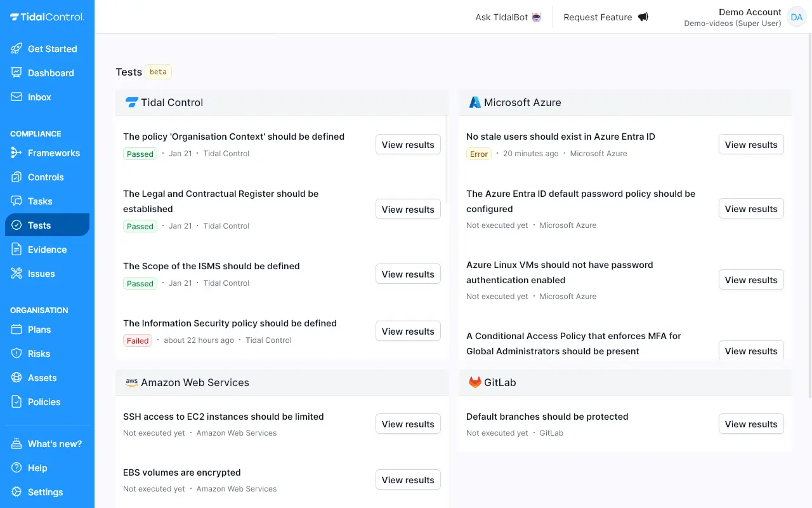Click the Assets globe icon
Screen dimensions: 812x508
click(x=16, y=378)
